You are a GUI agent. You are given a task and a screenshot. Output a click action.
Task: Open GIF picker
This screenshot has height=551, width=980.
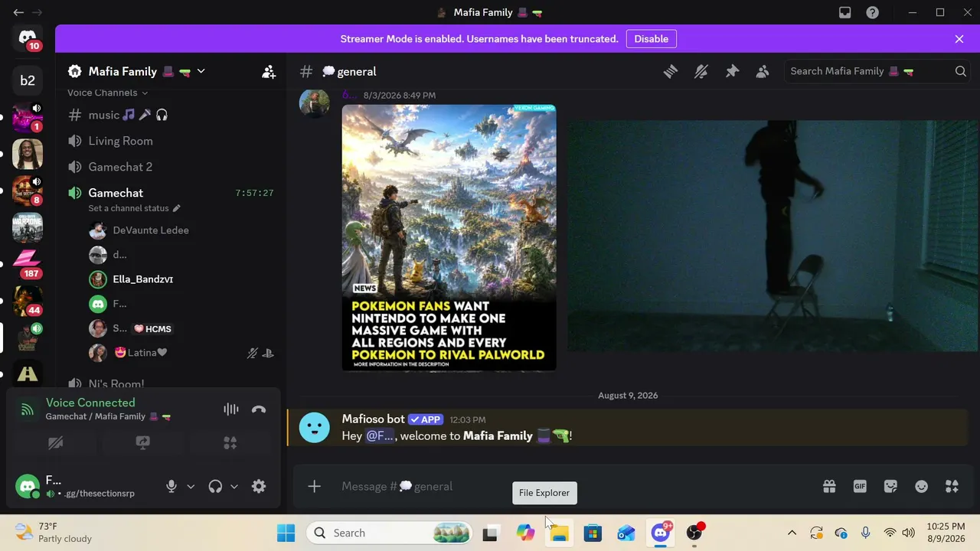(x=860, y=487)
